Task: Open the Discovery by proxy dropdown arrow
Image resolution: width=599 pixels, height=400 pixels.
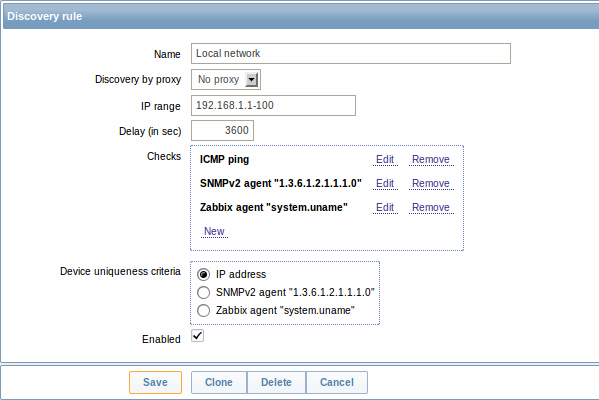Action: (x=251, y=79)
